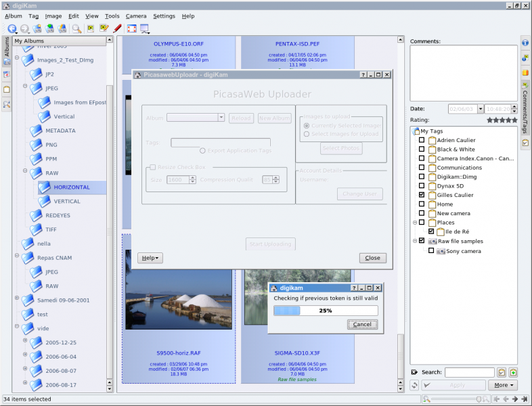
Task: Collapse the JPEG album under Images_2_Test_DImg
Action: (25, 86)
